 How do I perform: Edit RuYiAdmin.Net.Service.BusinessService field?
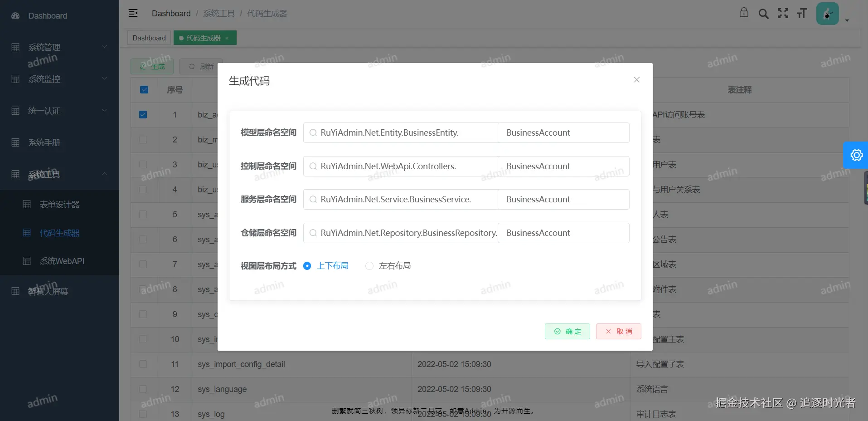pos(401,199)
